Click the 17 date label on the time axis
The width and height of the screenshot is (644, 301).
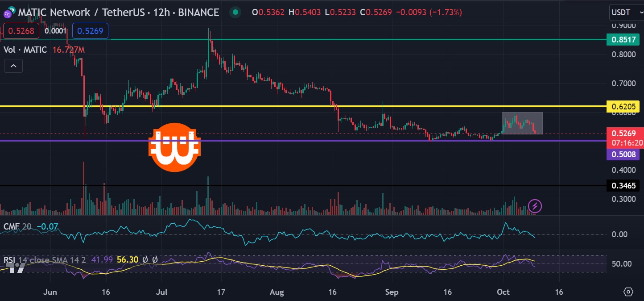[x=221, y=292]
